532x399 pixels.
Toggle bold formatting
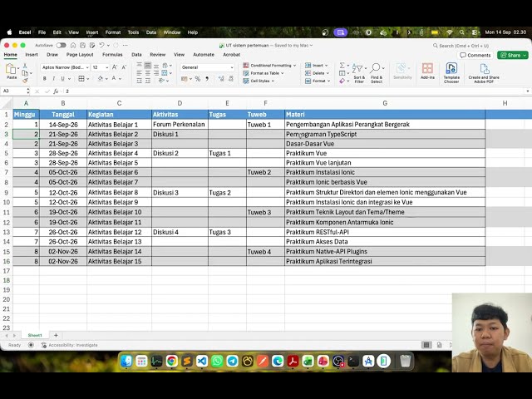[44, 78]
